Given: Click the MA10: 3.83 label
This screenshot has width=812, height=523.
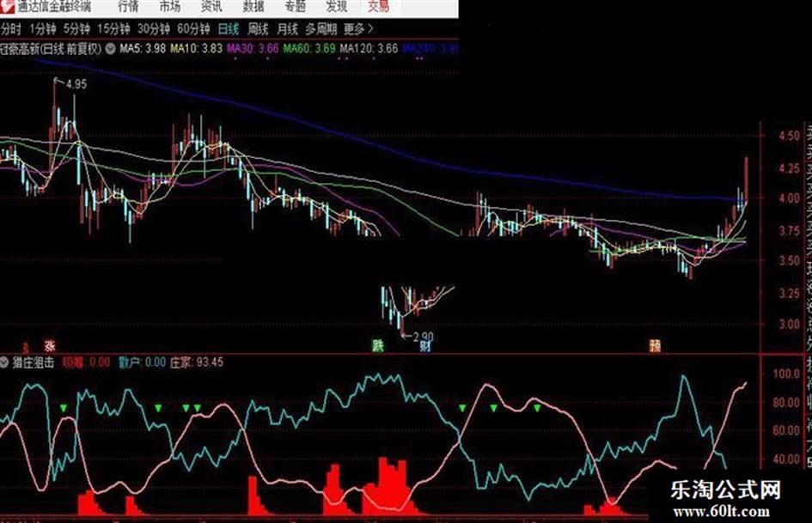Looking at the screenshot, I should (x=196, y=49).
